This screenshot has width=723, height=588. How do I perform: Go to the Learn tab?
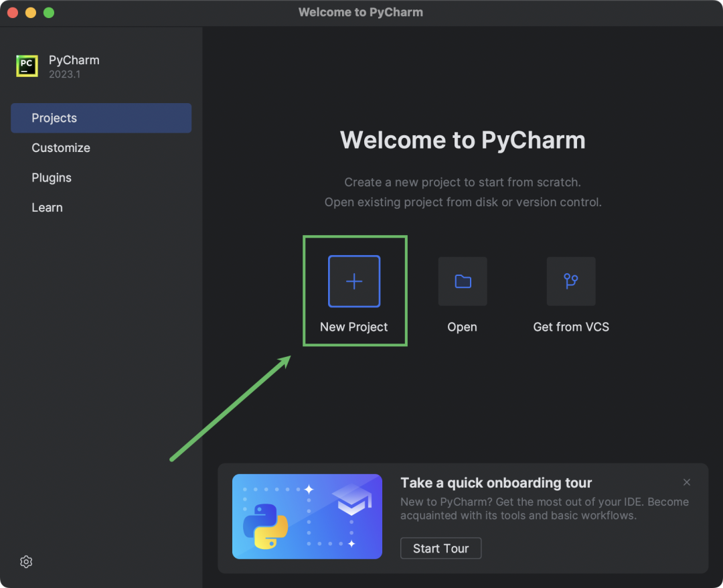coord(101,208)
